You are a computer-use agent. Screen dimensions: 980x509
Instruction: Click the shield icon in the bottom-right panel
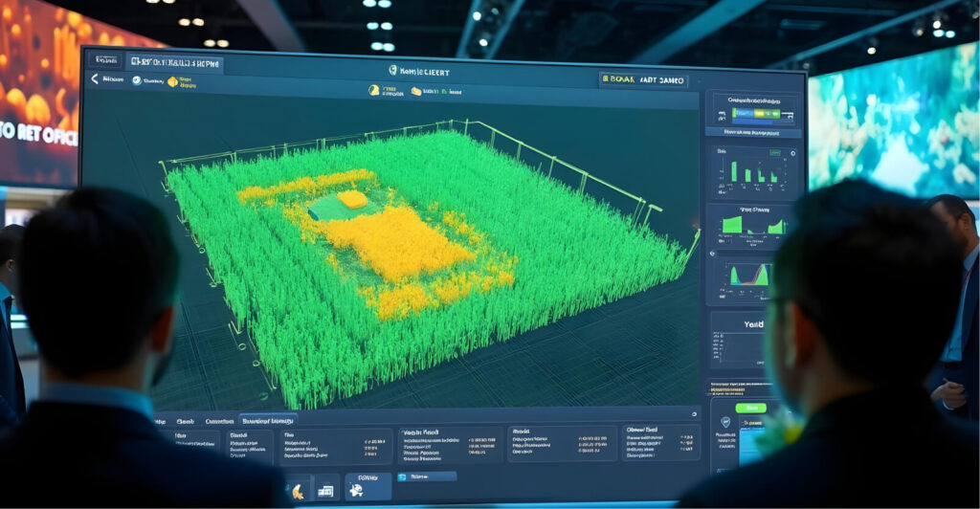click(x=725, y=422)
